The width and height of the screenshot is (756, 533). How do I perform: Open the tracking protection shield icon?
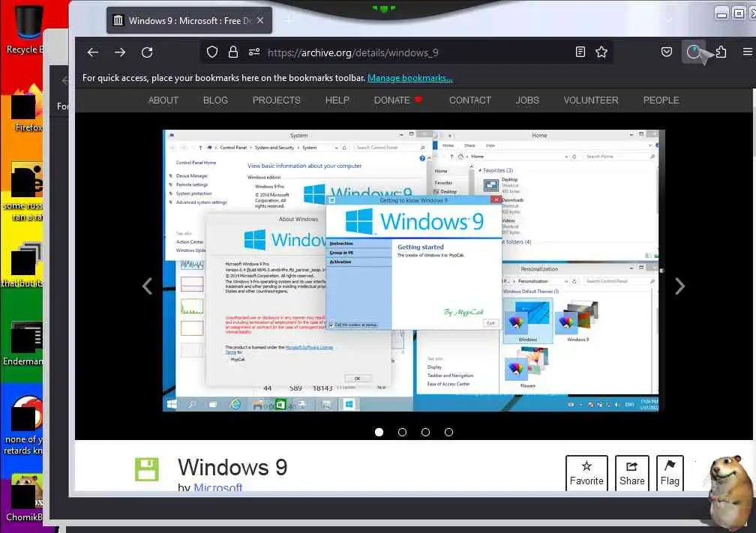212,52
